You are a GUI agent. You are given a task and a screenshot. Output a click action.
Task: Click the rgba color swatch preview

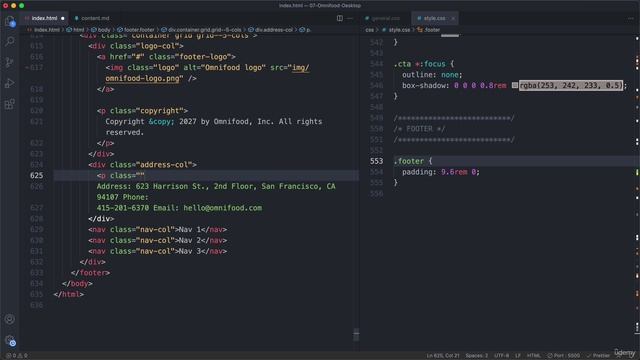(x=515, y=85)
